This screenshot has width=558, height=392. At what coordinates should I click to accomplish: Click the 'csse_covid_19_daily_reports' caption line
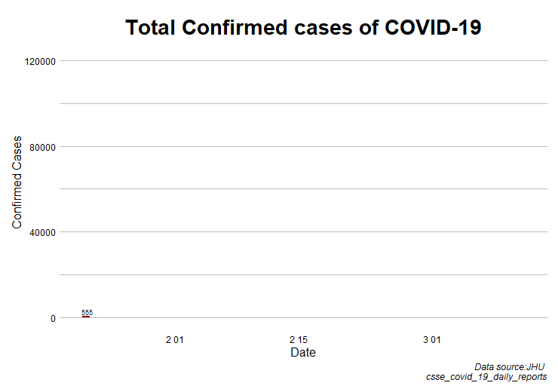[486, 376]
